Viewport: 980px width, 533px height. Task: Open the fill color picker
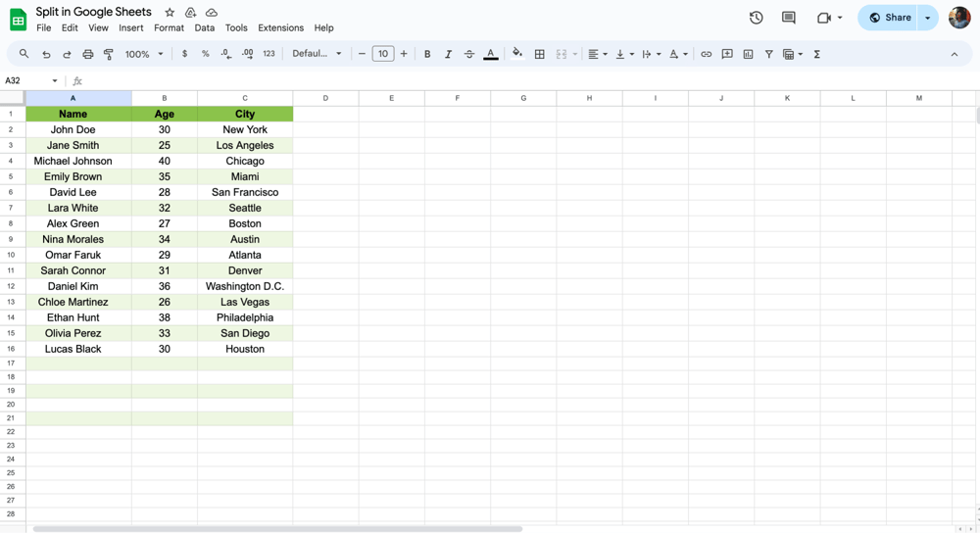(x=516, y=55)
